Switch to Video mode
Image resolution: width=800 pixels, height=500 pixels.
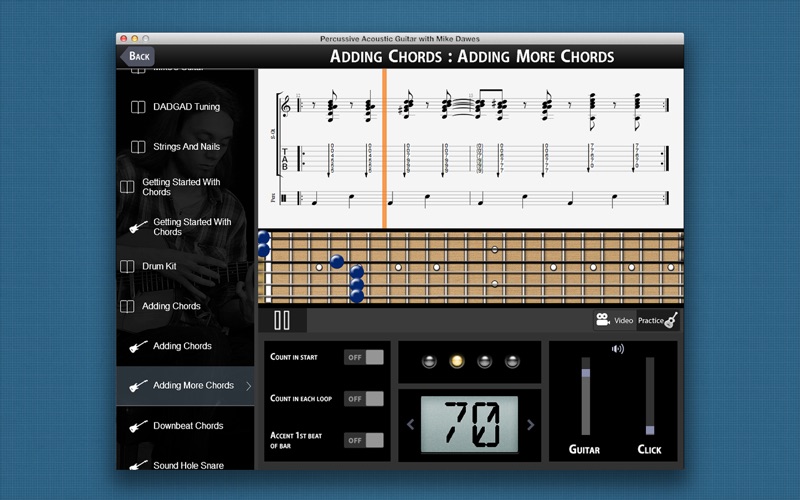tap(615, 320)
